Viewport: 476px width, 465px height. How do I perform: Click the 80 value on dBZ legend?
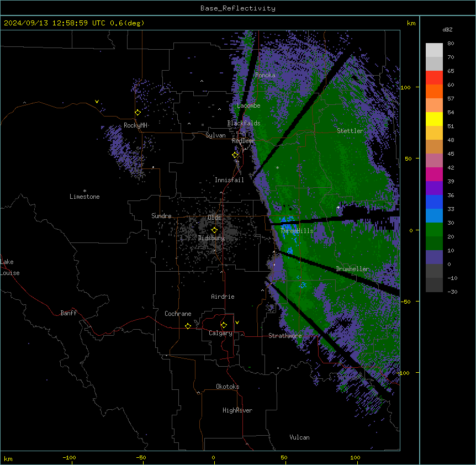tap(451, 44)
